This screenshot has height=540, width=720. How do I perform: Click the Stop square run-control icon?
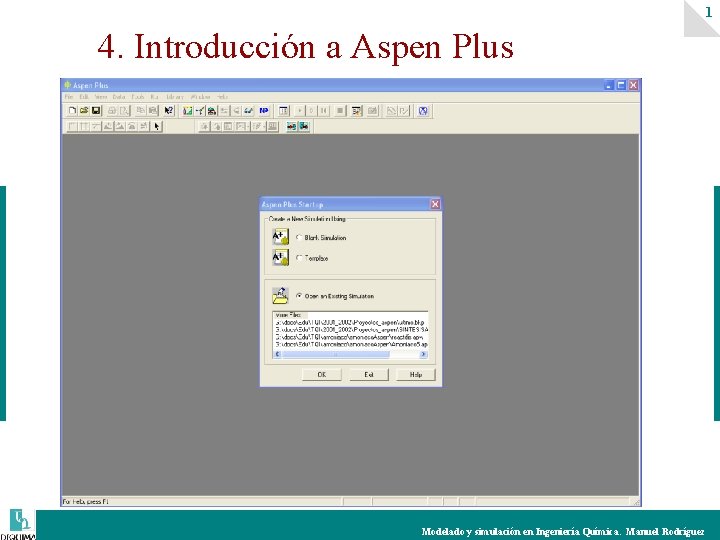tap(340, 111)
